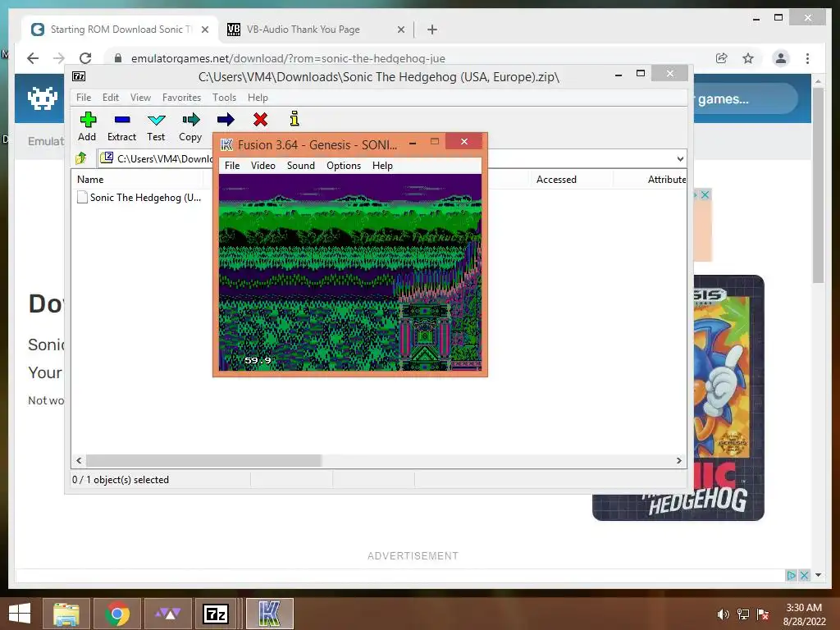Open the View menu in 7-Zip
The image size is (840, 630).
point(140,98)
